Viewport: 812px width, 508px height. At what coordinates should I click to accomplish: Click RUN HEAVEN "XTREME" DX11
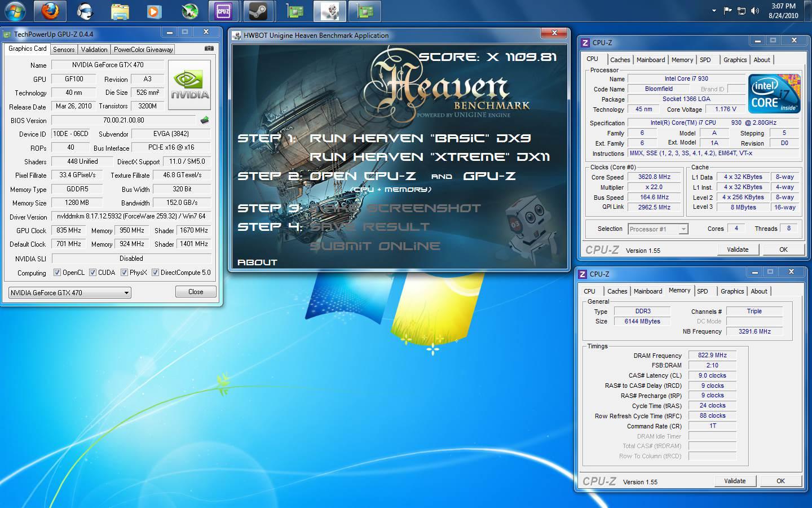pos(430,157)
